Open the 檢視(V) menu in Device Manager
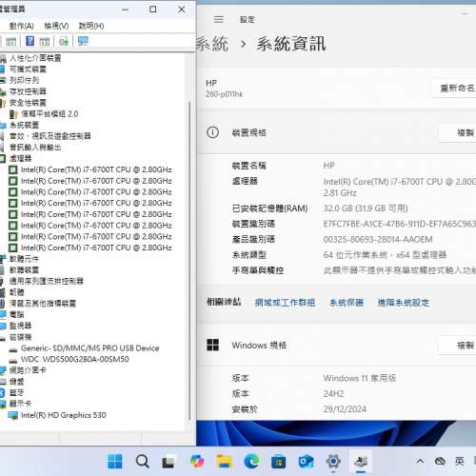Screen dimensions: 476x476 (x=56, y=26)
